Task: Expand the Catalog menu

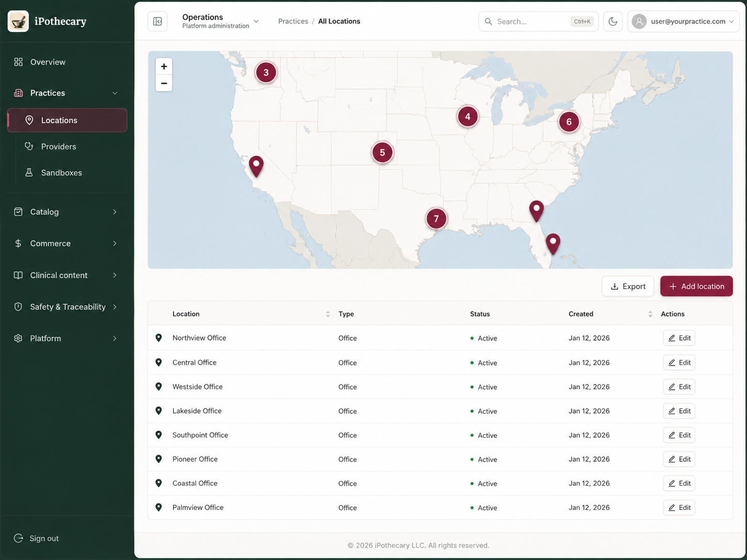Action: point(67,212)
